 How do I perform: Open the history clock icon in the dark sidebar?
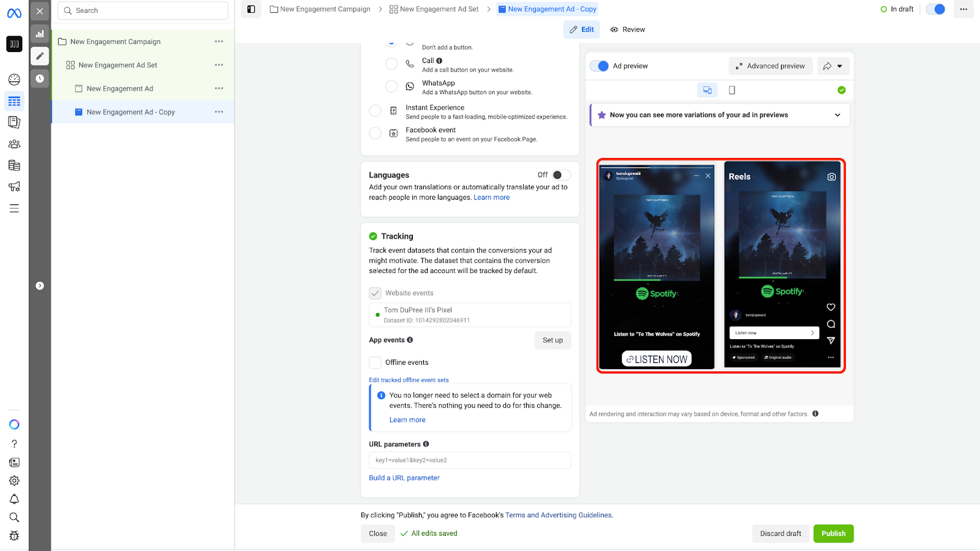pos(40,78)
